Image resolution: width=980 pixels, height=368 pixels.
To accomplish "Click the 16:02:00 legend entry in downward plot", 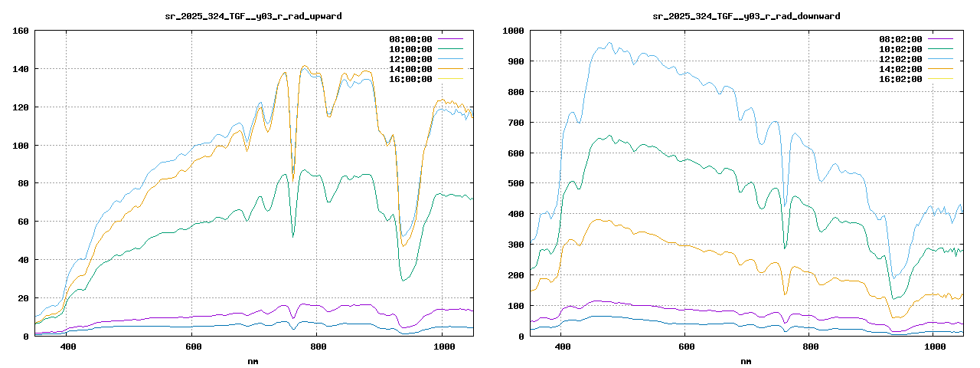I will tap(900, 79).
